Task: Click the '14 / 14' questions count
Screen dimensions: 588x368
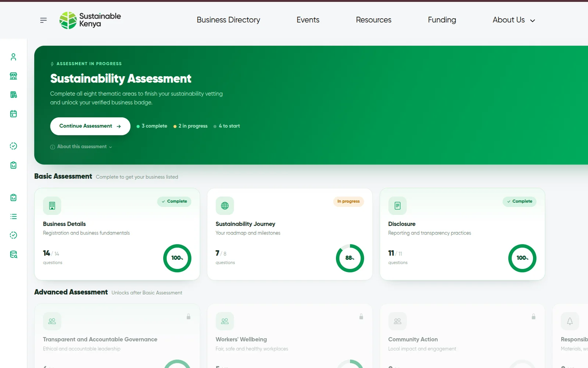Action: [51, 253]
